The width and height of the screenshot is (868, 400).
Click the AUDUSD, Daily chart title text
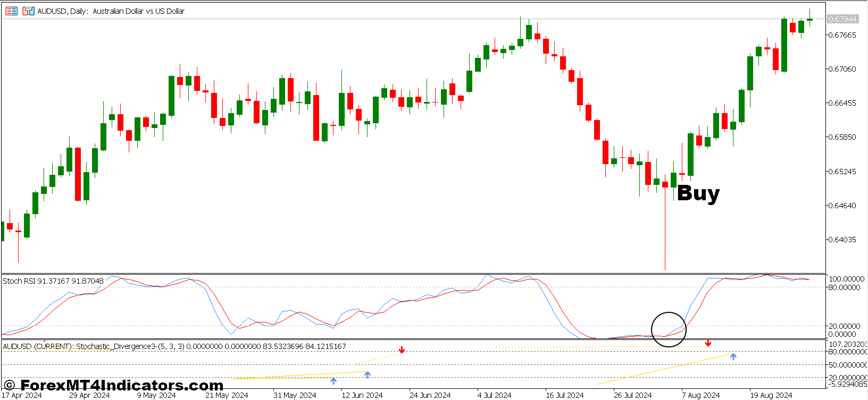[111, 11]
